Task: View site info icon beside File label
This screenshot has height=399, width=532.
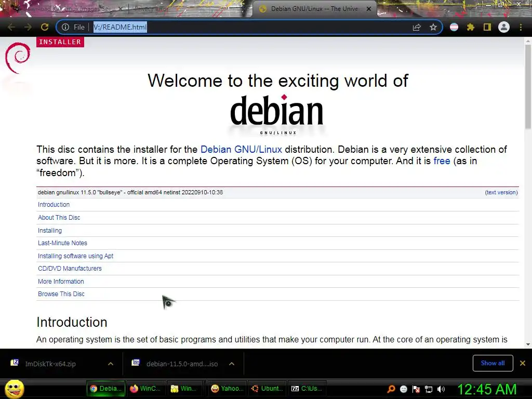Action: pyautogui.click(x=65, y=27)
